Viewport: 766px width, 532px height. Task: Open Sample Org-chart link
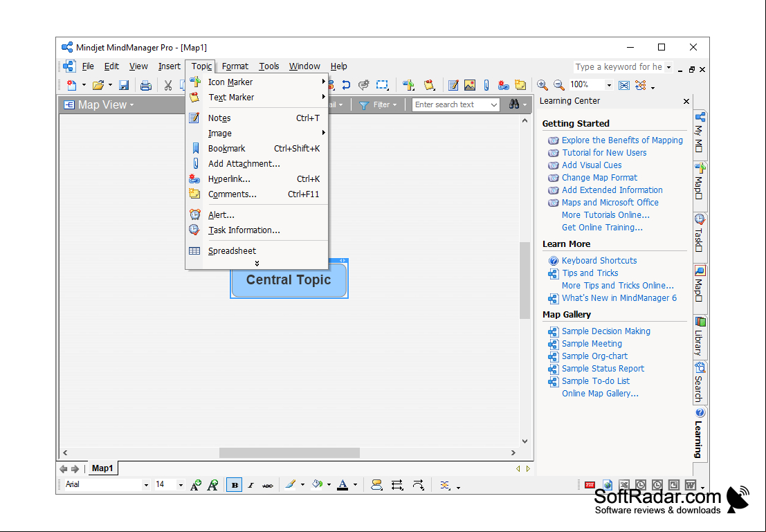click(594, 356)
